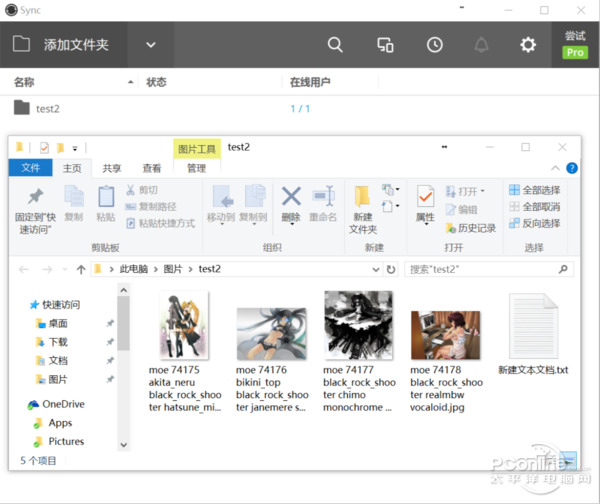Select Pictures folder under OneDrive

59,441
